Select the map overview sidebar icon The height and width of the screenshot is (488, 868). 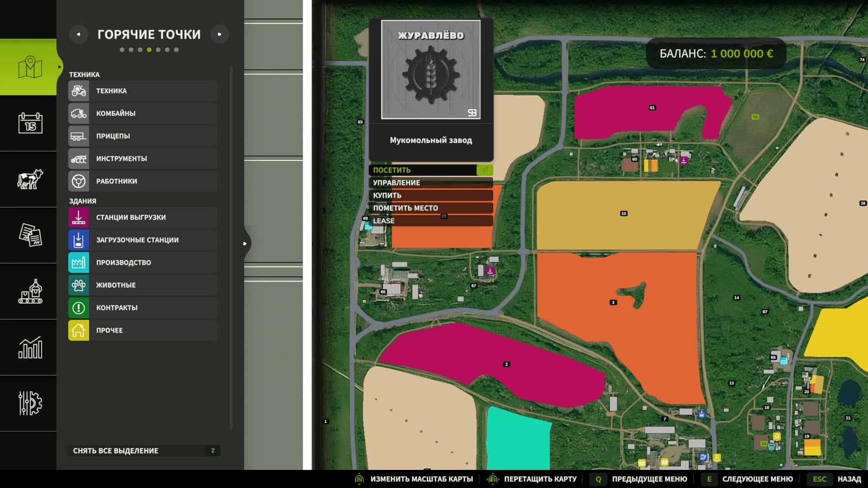[x=30, y=67]
